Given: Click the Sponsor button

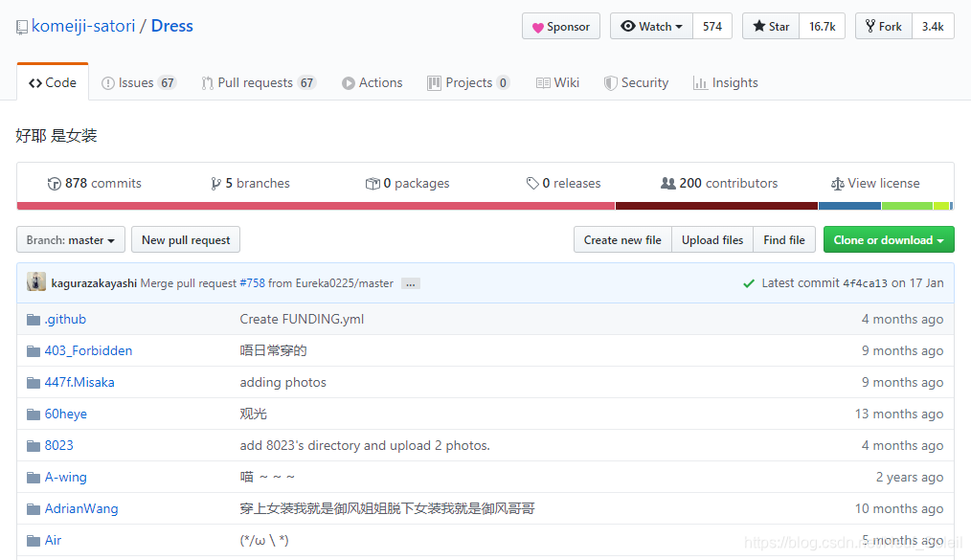Looking at the screenshot, I should [x=561, y=26].
